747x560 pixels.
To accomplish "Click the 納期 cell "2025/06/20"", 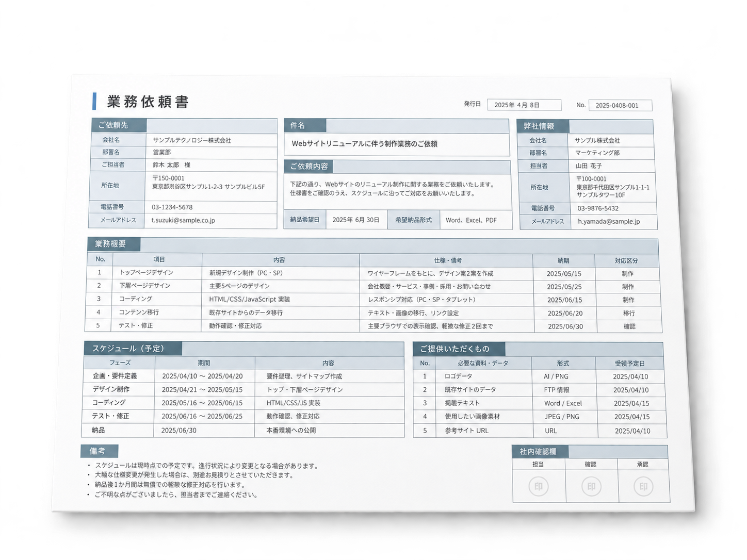I will click(x=565, y=314).
